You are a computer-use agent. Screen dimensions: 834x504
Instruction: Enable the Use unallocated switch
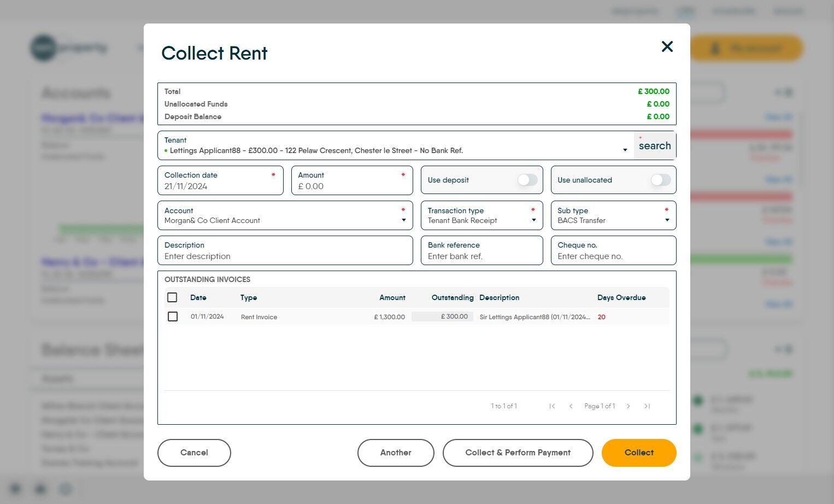pyautogui.click(x=660, y=180)
